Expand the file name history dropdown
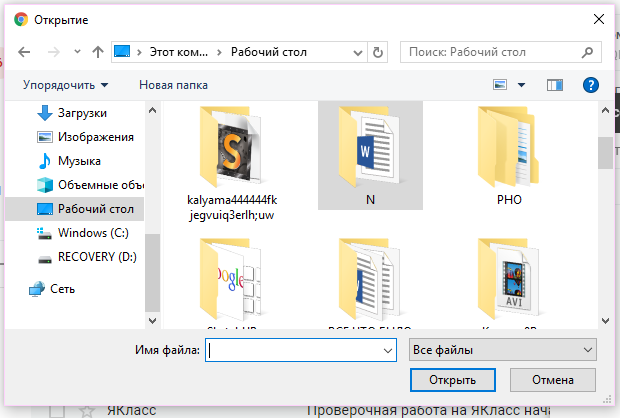Image resolution: width=620 pixels, height=418 pixels. pyautogui.click(x=388, y=350)
